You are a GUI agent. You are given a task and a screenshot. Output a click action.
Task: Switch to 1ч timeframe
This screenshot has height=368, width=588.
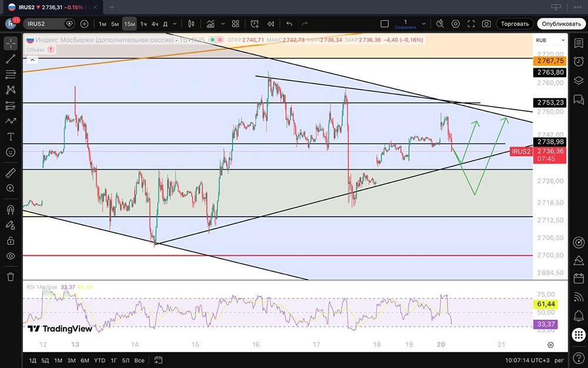[143, 24]
